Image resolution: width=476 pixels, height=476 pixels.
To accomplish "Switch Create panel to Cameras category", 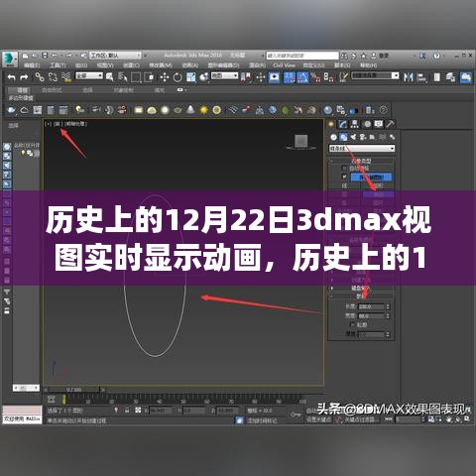I will pyautogui.click(x=363, y=137).
